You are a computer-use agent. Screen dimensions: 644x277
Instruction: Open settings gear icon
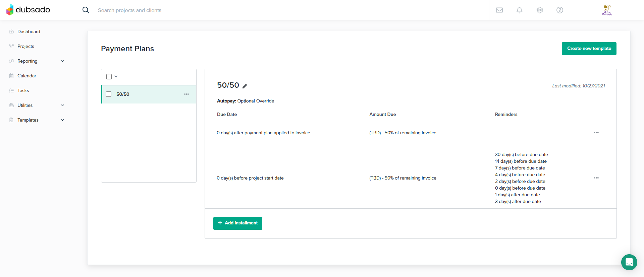(540, 10)
